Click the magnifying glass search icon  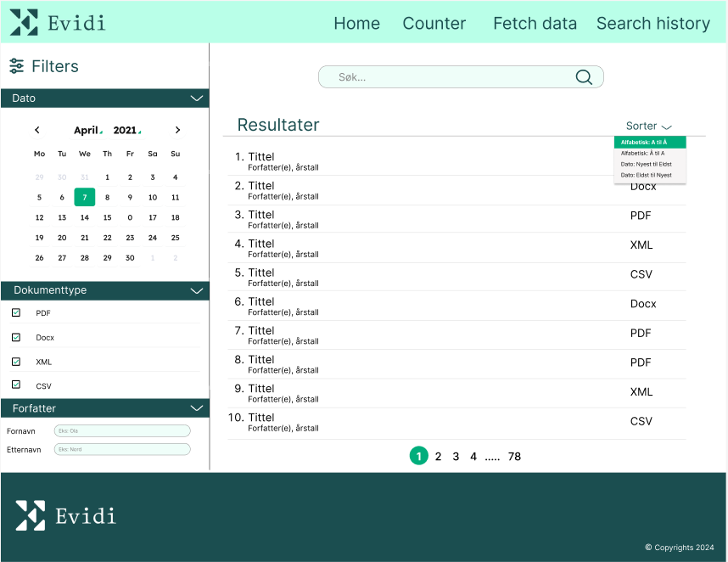click(x=584, y=76)
